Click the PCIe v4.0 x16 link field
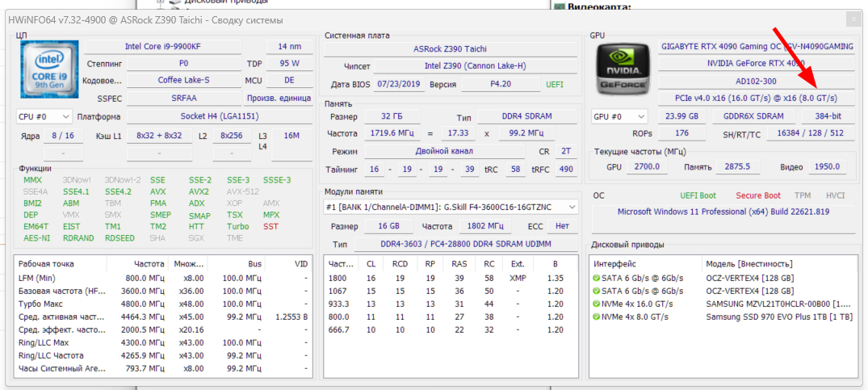The width and height of the screenshot is (868, 390). (757, 98)
